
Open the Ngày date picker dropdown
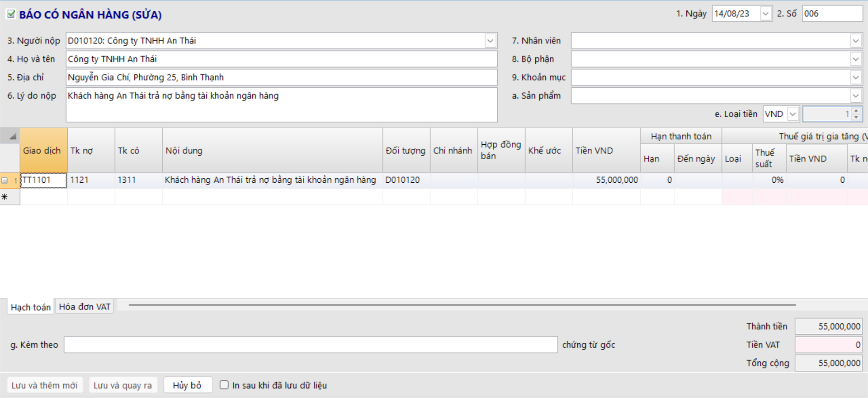click(x=765, y=14)
